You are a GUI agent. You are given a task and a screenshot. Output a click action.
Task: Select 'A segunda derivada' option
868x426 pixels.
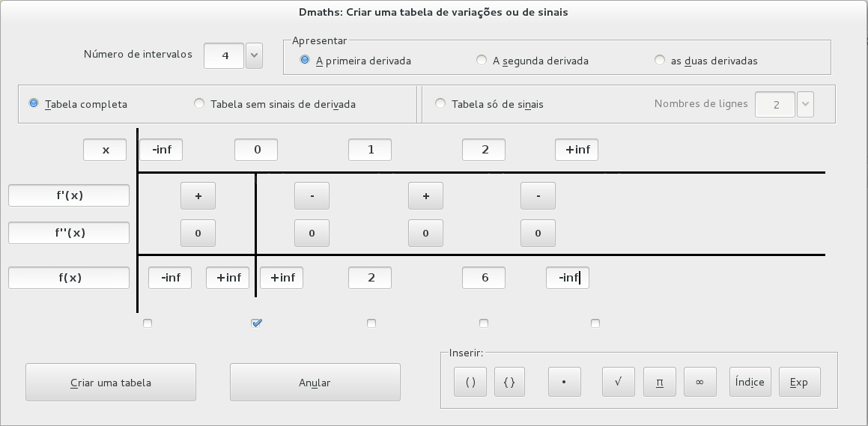482,61
